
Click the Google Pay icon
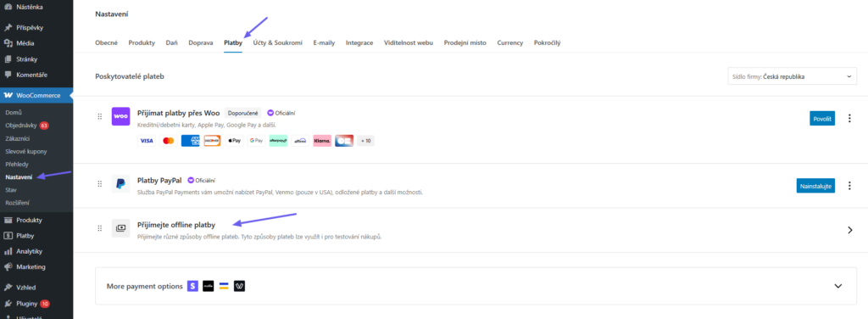pos(256,141)
